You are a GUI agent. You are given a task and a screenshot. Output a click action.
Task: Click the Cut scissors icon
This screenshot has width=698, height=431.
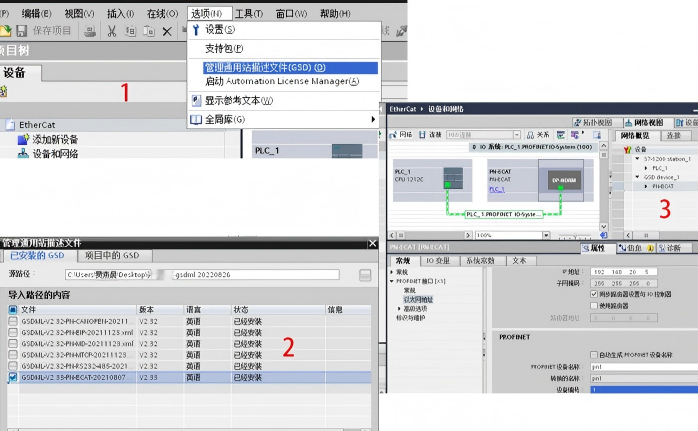[x=112, y=31]
